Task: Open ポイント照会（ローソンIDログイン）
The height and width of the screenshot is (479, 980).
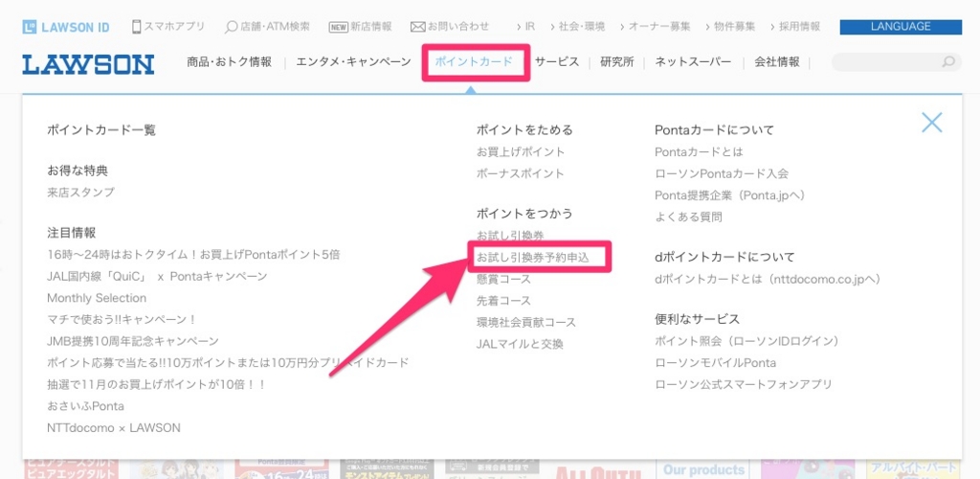Action: [x=746, y=341]
